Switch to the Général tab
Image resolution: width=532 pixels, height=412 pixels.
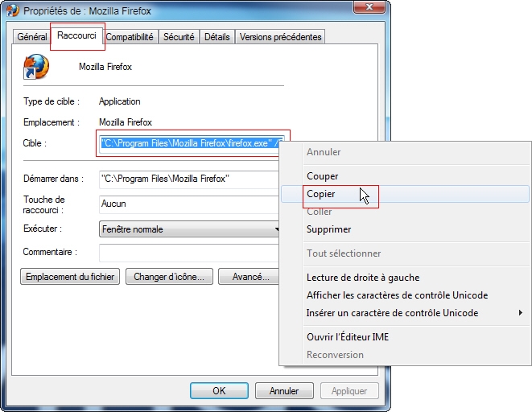(32, 37)
